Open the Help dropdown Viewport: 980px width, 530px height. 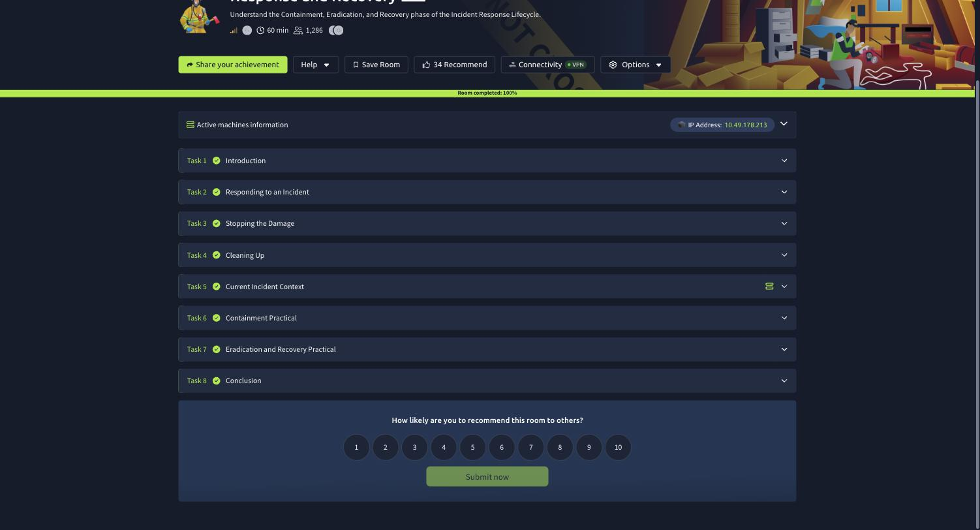(316, 65)
